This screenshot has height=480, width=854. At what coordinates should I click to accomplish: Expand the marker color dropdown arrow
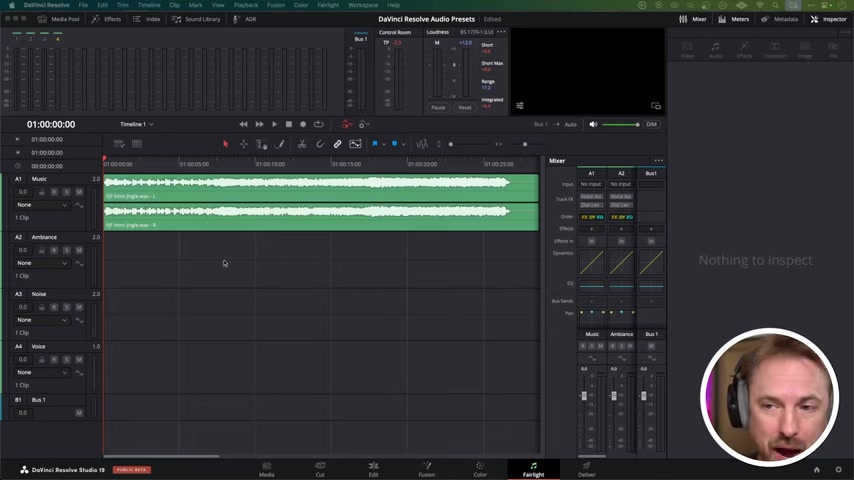point(404,144)
